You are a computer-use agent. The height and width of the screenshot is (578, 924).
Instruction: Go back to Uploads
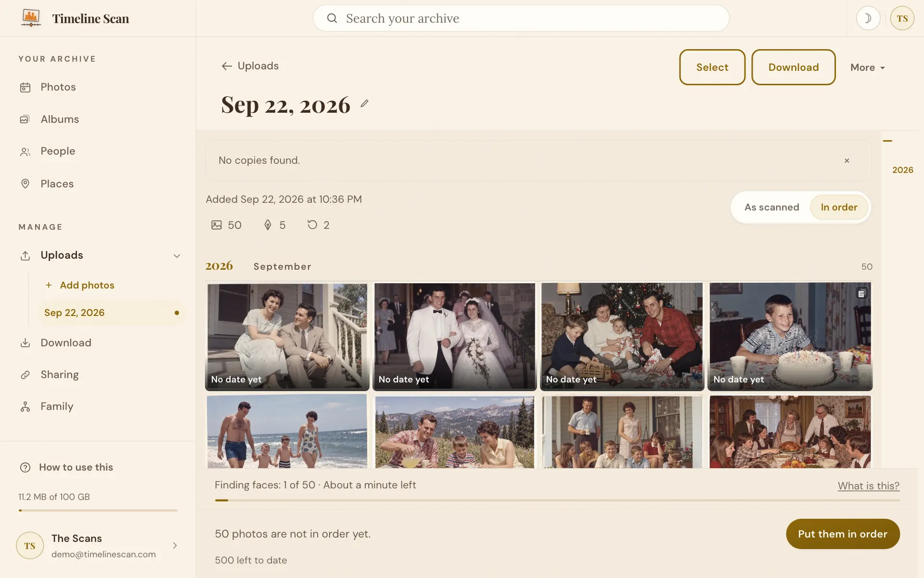pos(250,66)
